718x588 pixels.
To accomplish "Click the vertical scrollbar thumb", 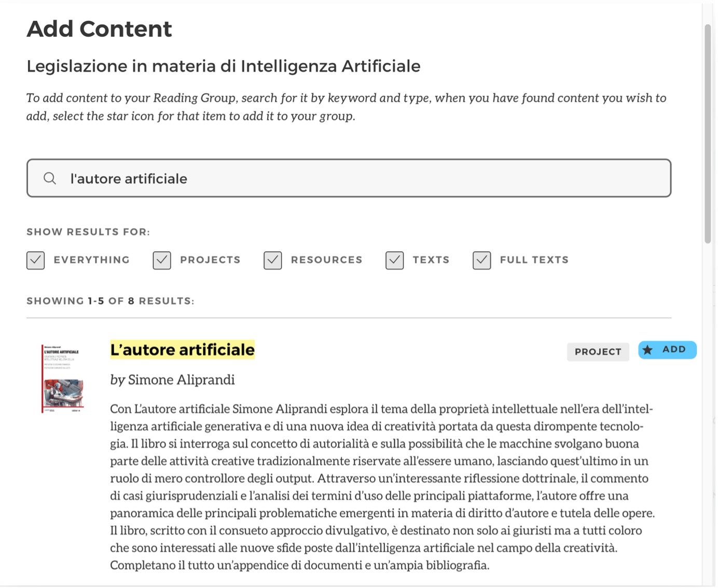I will point(708,134).
